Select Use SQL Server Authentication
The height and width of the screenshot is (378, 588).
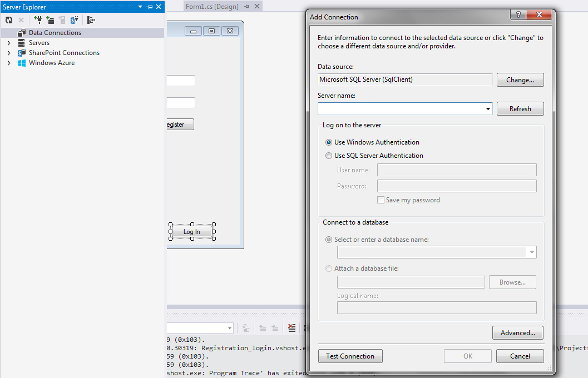(x=329, y=156)
